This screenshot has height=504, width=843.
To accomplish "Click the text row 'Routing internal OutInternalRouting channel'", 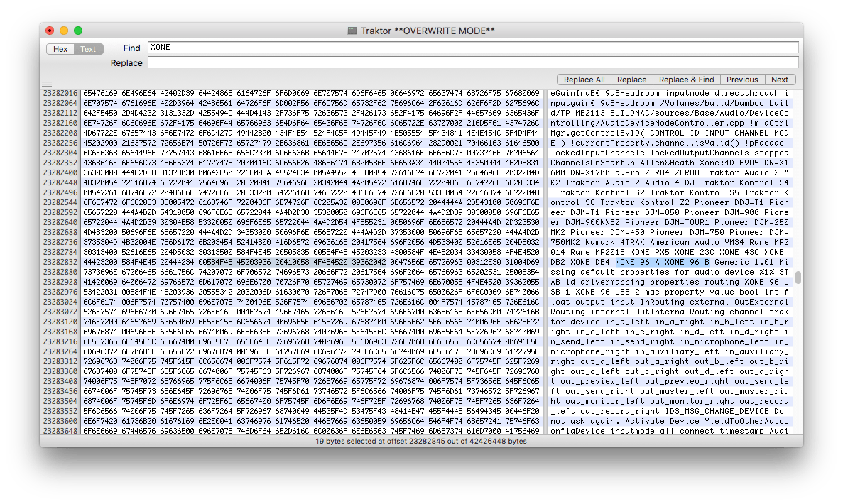I will click(669, 312).
